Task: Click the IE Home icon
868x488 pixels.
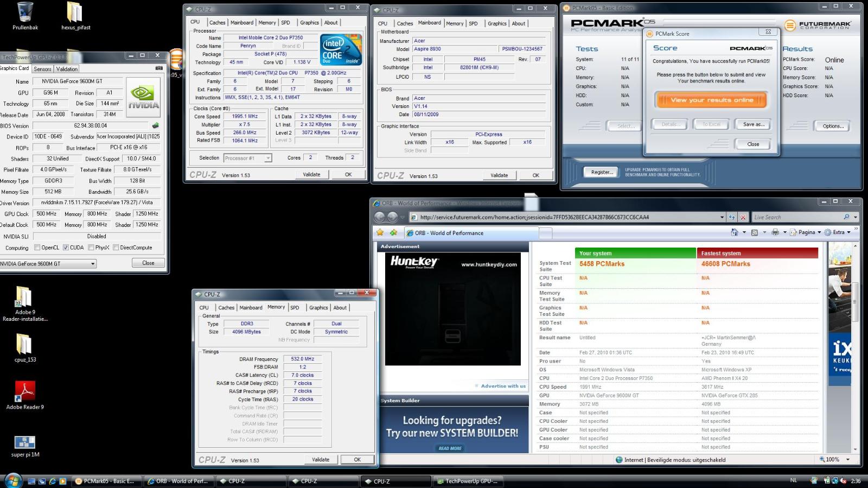Action: click(x=735, y=232)
